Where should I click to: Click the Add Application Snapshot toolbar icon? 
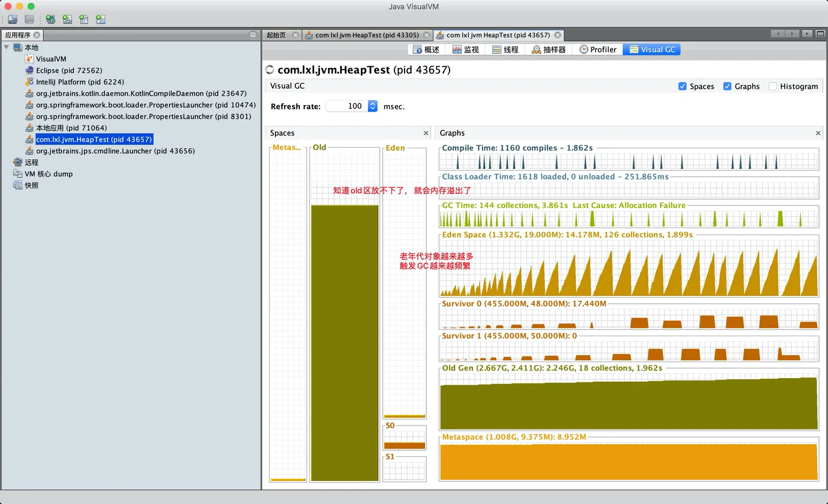101,19
